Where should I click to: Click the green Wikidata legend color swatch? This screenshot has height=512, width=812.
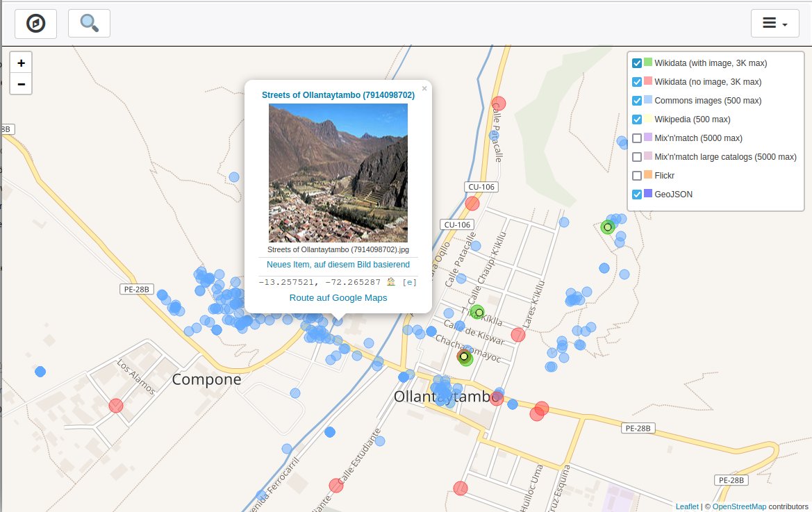(648, 63)
